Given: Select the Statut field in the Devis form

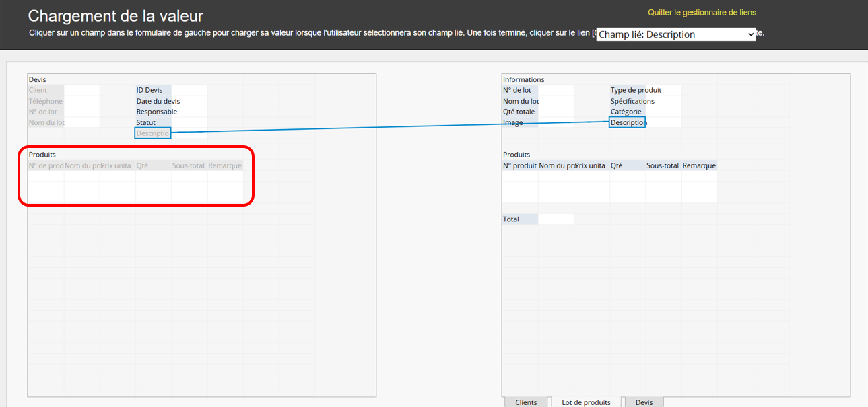Looking at the screenshot, I should (146, 122).
